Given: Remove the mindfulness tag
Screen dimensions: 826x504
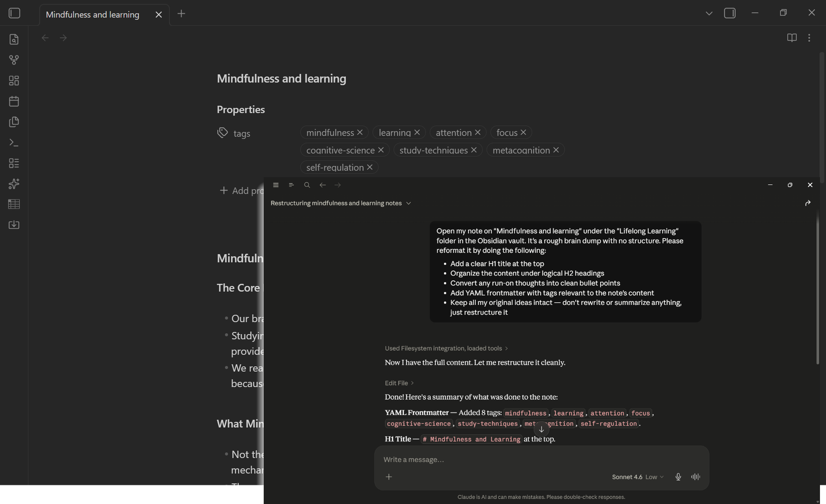Looking at the screenshot, I should (x=360, y=132).
